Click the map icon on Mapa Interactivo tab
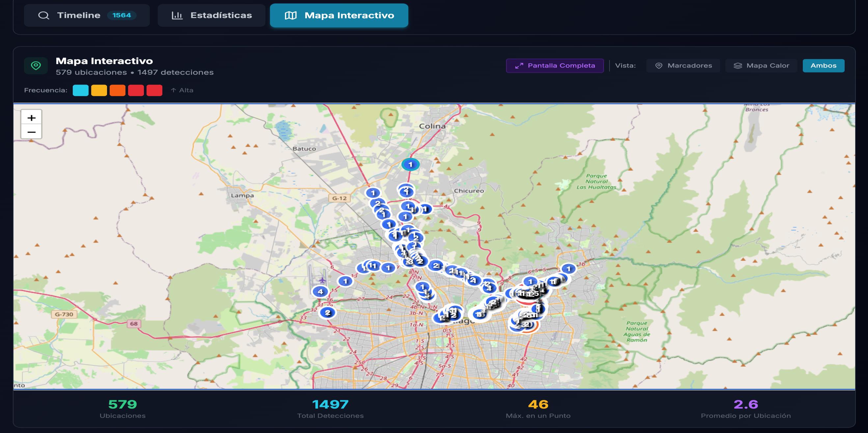The height and width of the screenshot is (433, 868). [291, 15]
